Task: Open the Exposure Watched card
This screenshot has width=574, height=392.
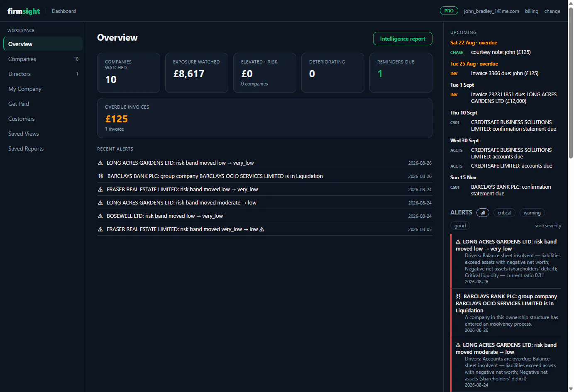Action: (197, 73)
